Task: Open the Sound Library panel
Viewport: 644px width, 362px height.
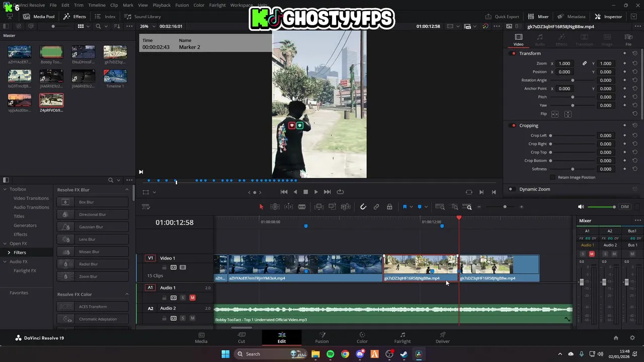Action: (142, 17)
